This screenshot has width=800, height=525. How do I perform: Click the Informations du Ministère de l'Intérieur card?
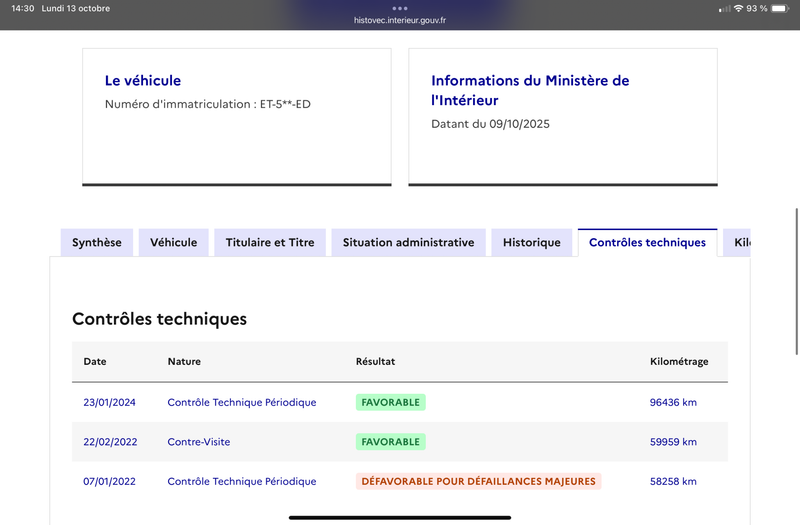pyautogui.click(x=563, y=115)
